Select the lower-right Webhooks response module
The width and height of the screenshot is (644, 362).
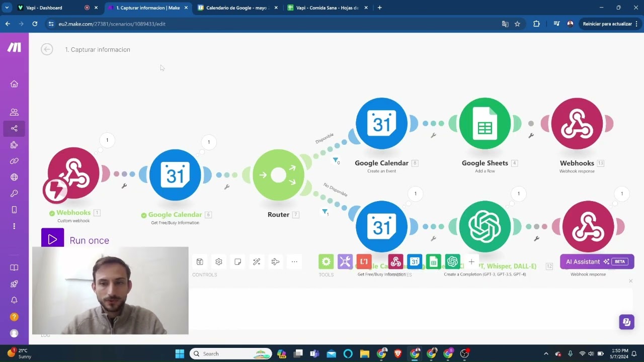point(588,226)
